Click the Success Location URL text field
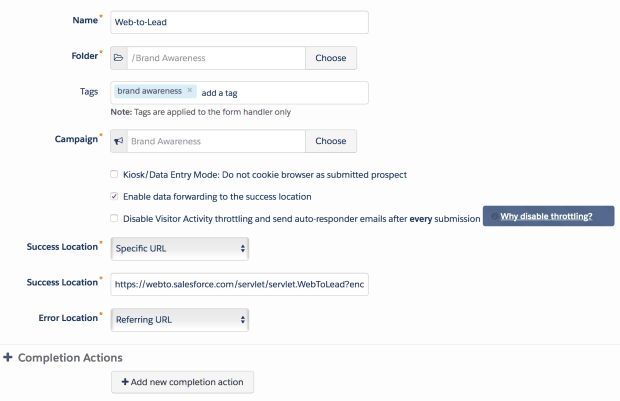 238,283
